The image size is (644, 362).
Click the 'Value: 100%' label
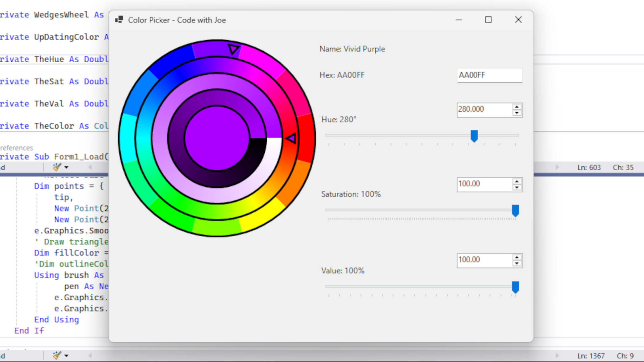tap(343, 270)
